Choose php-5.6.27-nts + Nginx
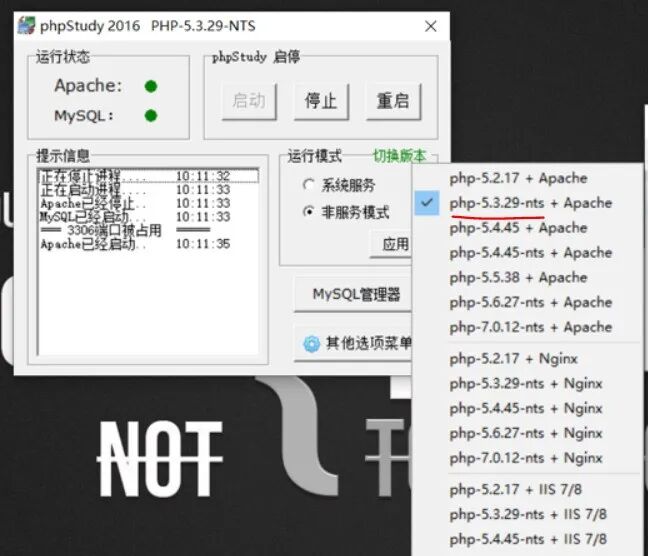Screen dimensions: 648x556 pos(527,433)
